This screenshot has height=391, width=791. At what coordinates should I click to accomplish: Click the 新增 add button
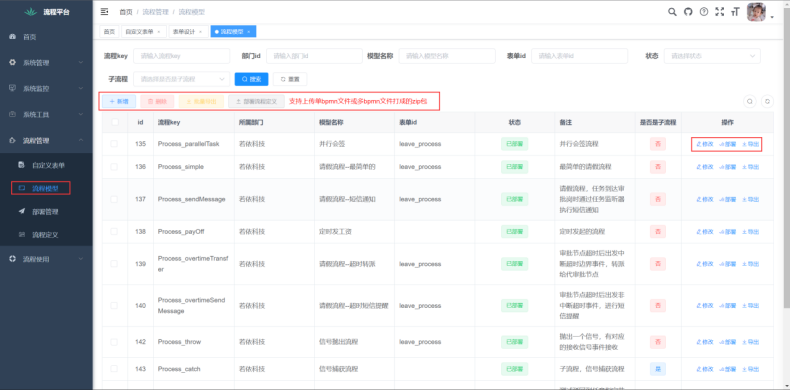point(119,101)
